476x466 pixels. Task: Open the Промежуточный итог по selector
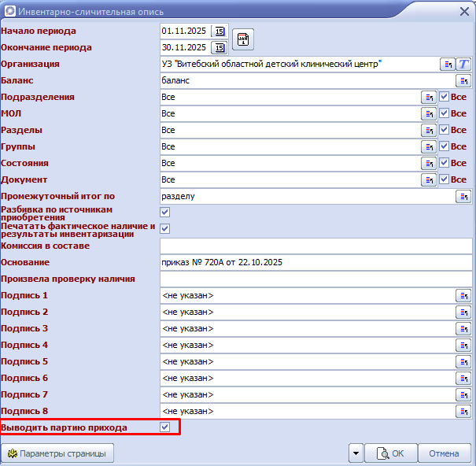pyautogui.click(x=463, y=197)
